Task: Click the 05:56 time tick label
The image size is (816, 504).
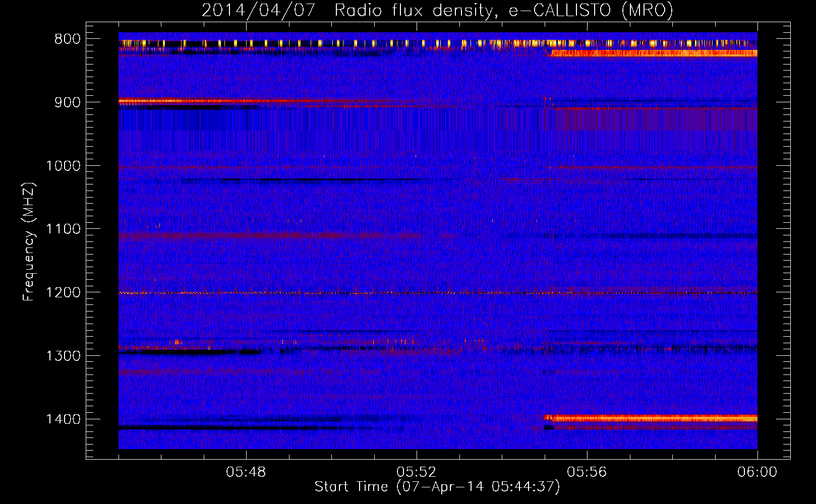Action: (587, 472)
